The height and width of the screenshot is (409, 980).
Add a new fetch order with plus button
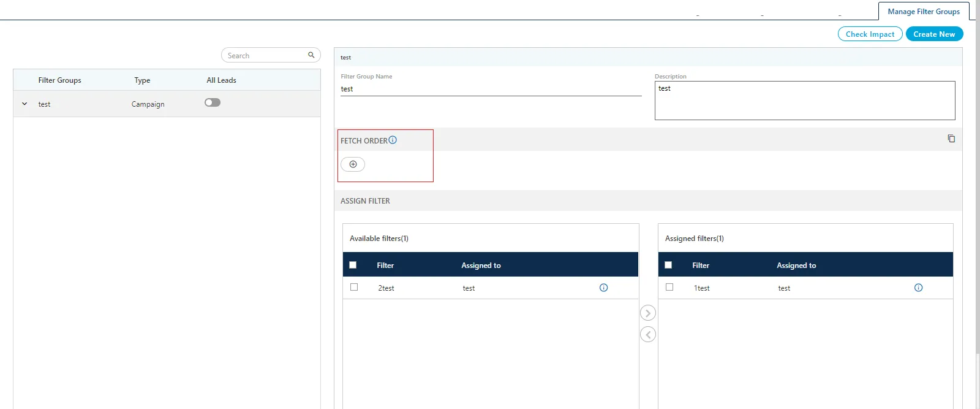pyautogui.click(x=353, y=164)
